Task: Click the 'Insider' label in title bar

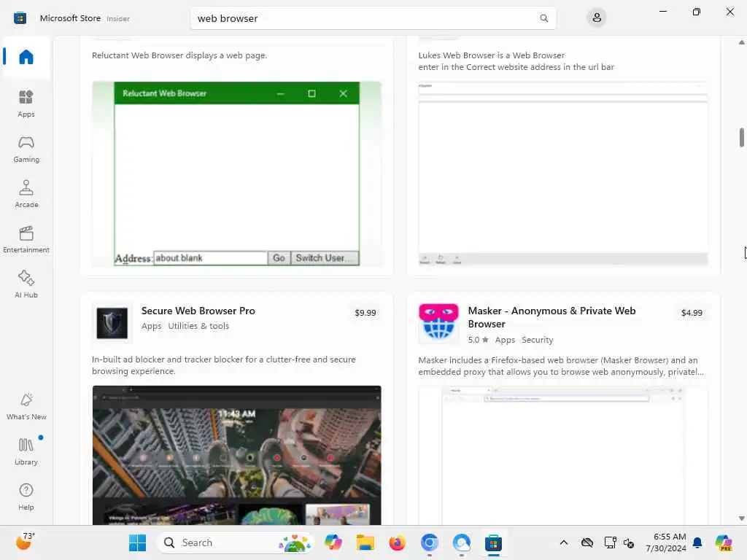Action: [118, 18]
